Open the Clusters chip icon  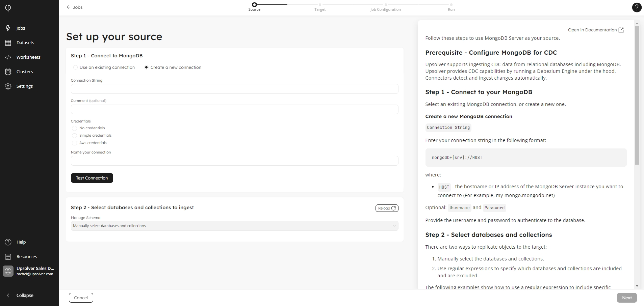point(8,72)
